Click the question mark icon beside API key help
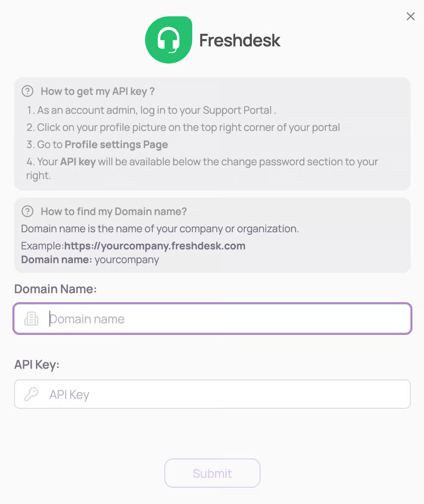The image size is (424, 504). pyautogui.click(x=27, y=91)
